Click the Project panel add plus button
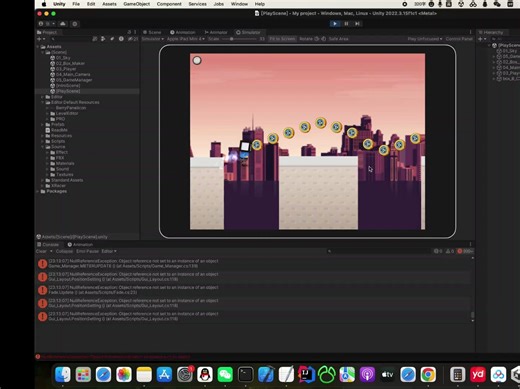The width and height of the screenshot is (520, 389). (x=41, y=39)
